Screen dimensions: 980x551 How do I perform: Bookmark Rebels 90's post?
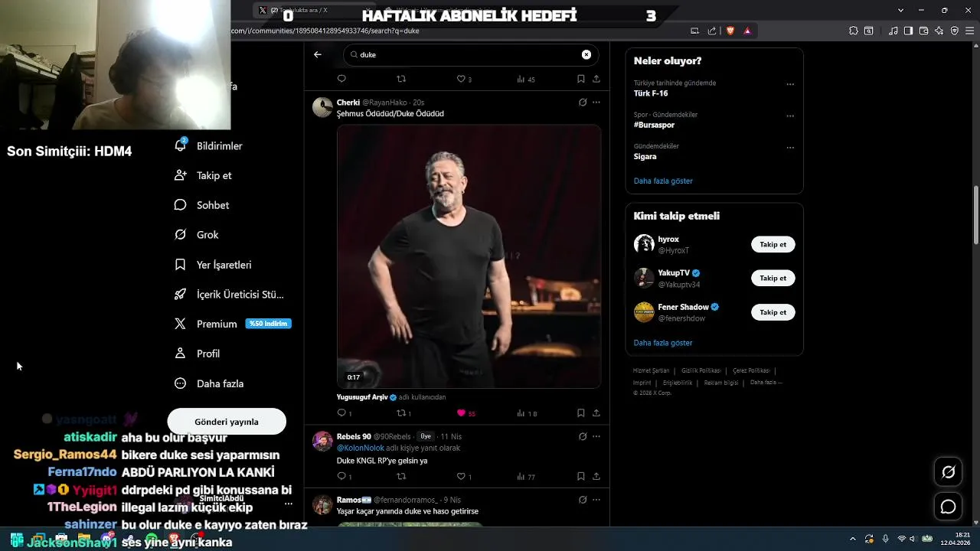click(581, 477)
